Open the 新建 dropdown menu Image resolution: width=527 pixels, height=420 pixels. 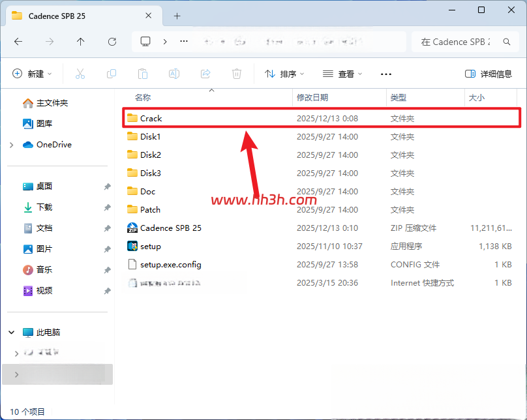point(32,74)
